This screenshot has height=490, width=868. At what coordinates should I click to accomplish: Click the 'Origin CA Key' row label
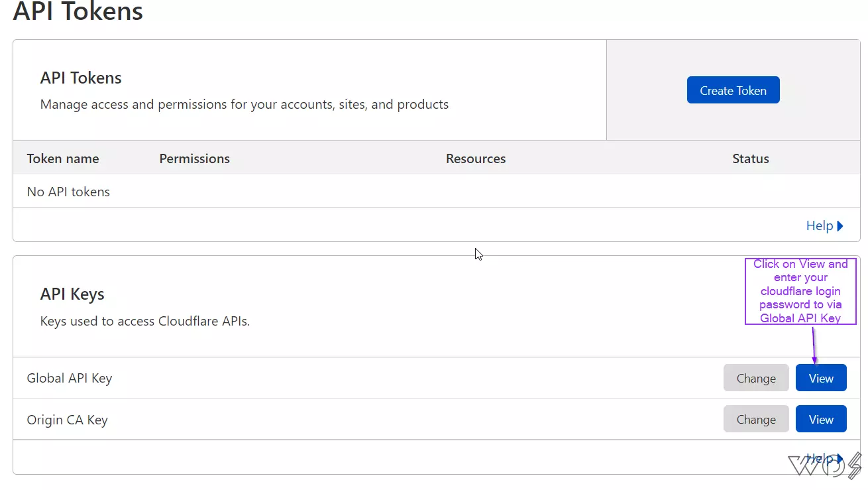pos(67,420)
